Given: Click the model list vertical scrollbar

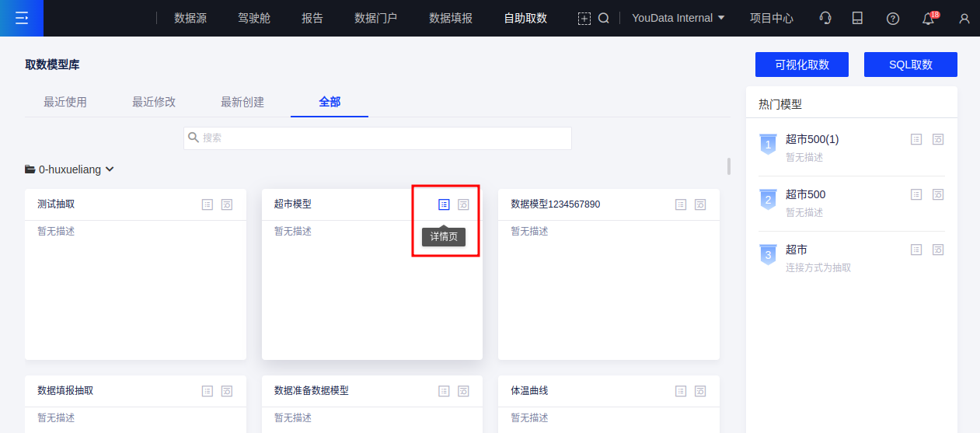Looking at the screenshot, I should point(728,166).
